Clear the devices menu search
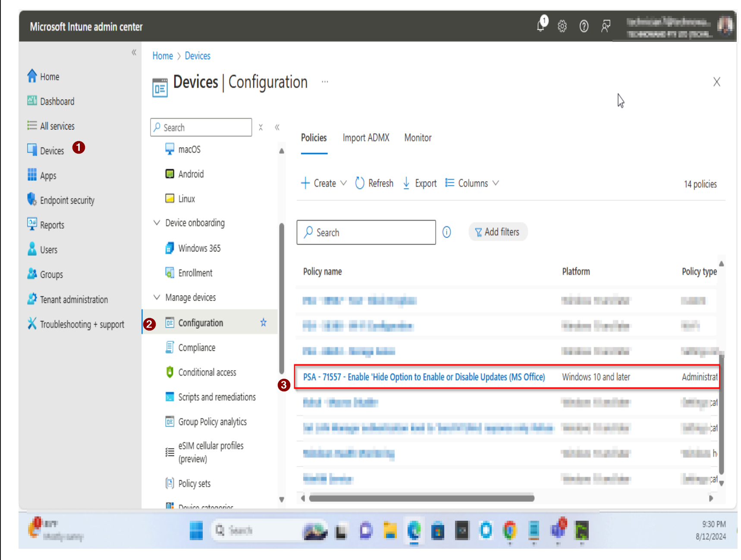 [261, 127]
